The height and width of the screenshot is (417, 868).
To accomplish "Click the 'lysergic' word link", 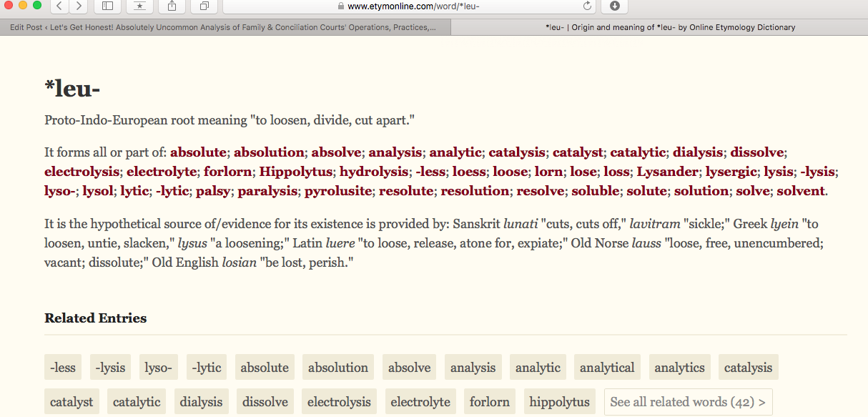I will pyautogui.click(x=731, y=172).
